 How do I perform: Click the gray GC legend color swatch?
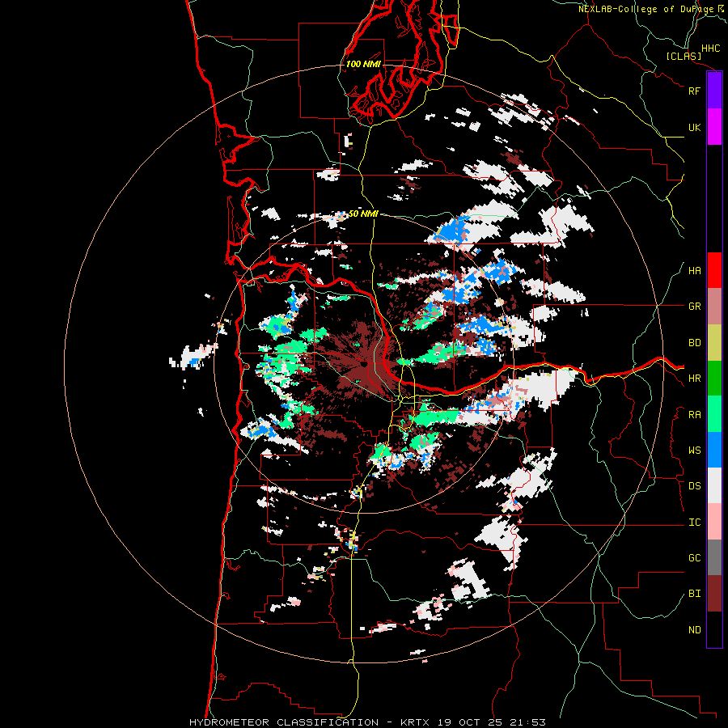pos(714,557)
